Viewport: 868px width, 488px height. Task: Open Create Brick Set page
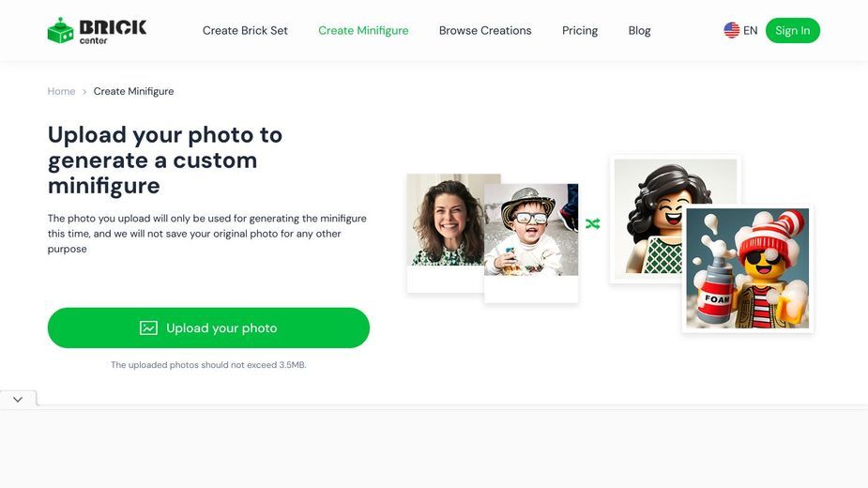245,30
